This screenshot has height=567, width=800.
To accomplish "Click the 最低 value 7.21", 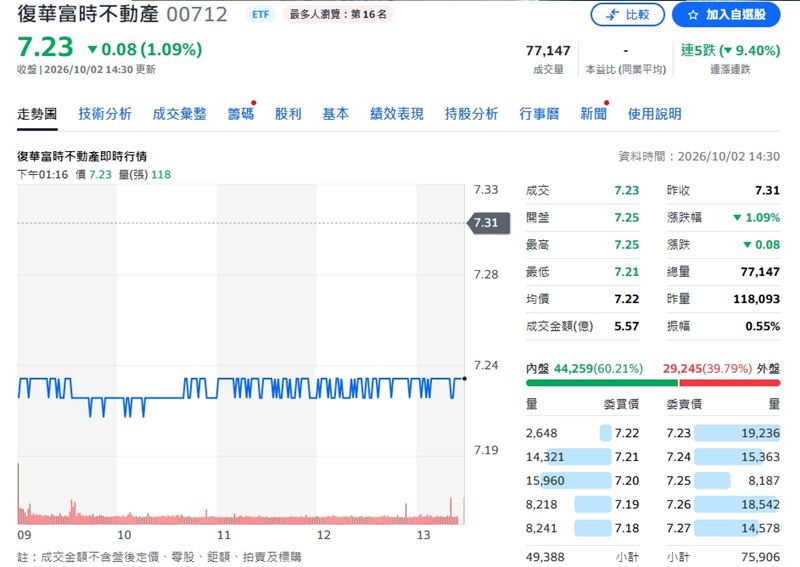I will pyautogui.click(x=627, y=272).
